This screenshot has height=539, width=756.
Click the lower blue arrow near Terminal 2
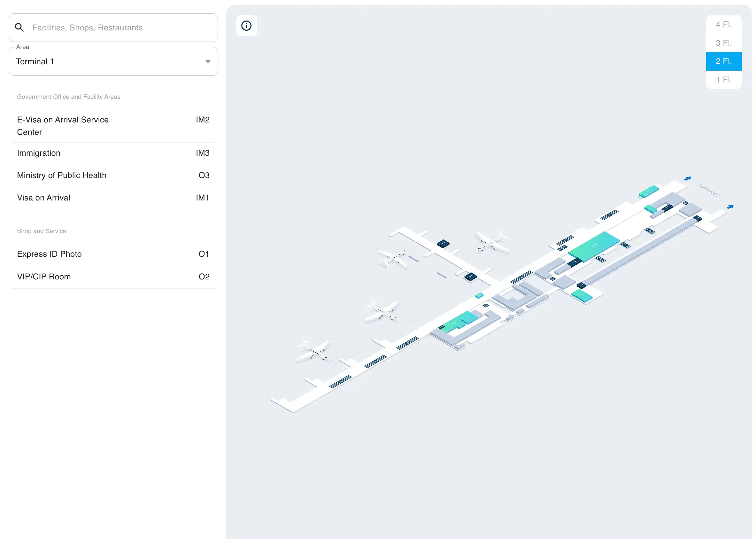(730, 207)
